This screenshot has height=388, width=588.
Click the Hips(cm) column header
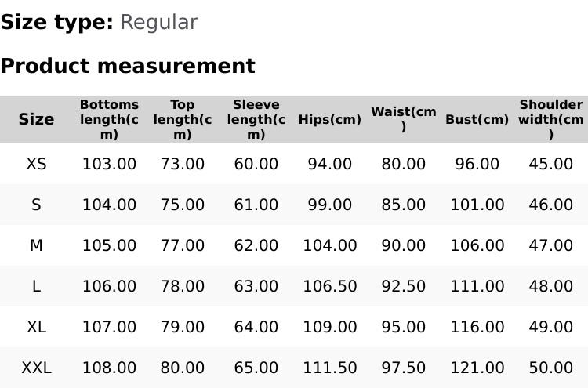point(330,120)
